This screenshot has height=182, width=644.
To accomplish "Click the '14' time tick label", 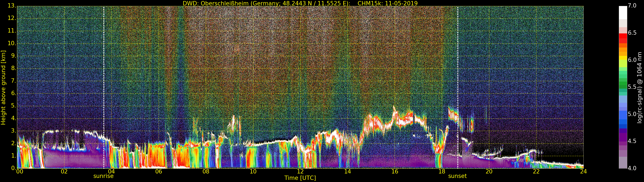I will 348,172.
